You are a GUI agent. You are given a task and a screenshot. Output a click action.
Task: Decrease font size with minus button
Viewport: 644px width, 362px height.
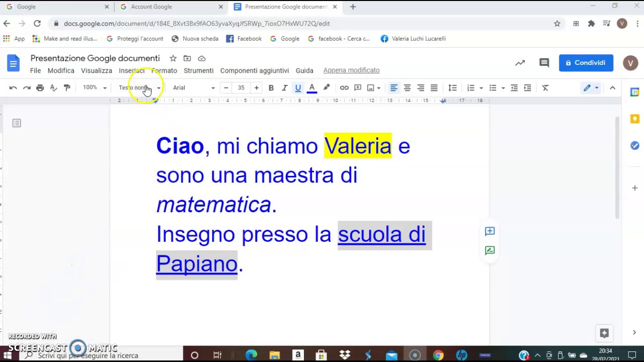coord(226,88)
